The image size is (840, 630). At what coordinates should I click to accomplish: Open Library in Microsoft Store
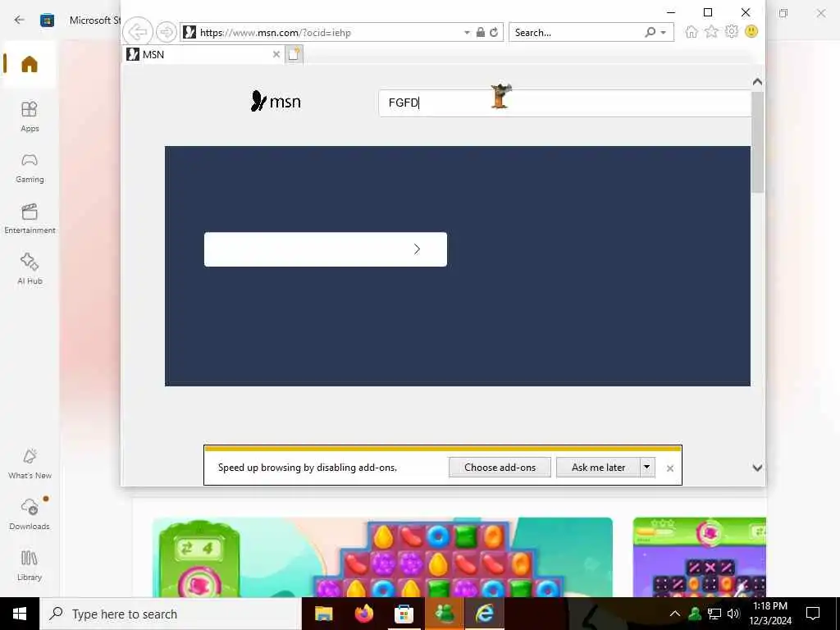[30, 566]
